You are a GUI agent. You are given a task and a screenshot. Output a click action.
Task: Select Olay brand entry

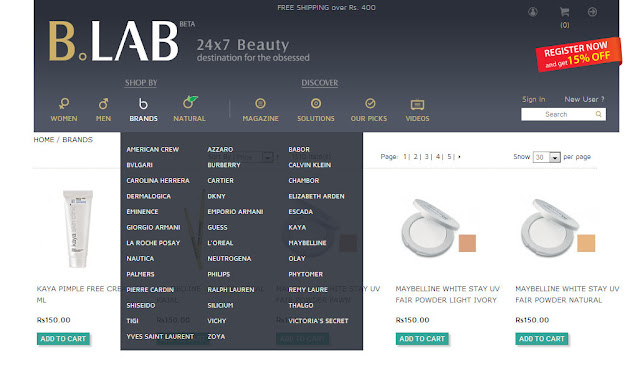297,259
